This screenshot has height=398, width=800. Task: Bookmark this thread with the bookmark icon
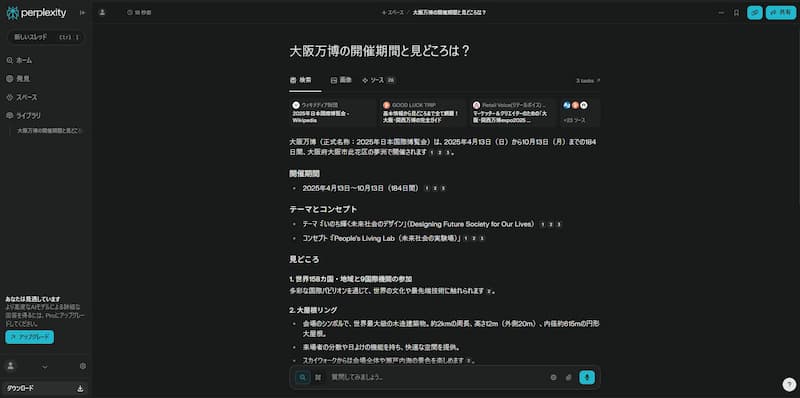pos(736,13)
